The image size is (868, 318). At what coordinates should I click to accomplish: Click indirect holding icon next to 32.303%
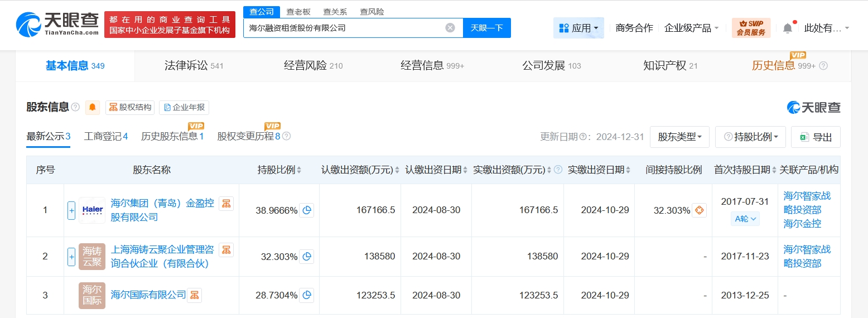tap(700, 210)
